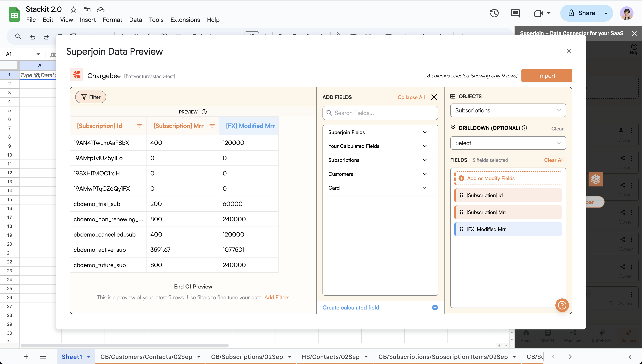Open version history clock icon
Image resolution: width=642 pixels, height=364 pixels.
pos(494,13)
